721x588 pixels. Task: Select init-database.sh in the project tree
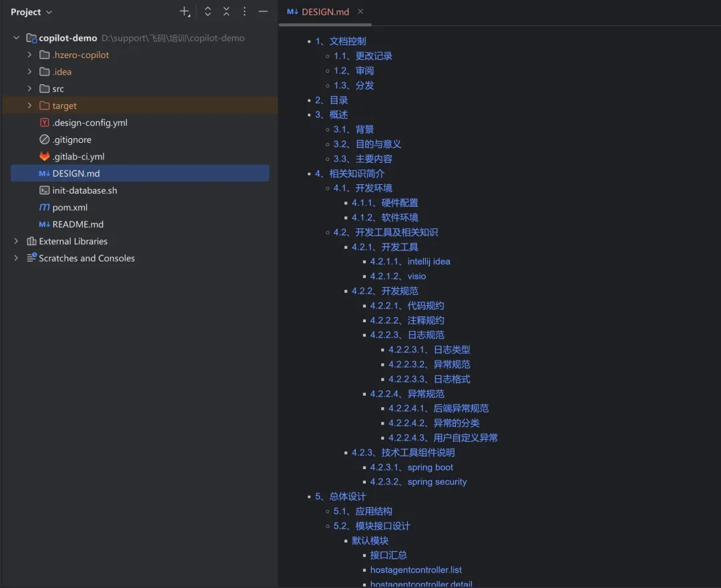pyautogui.click(x=85, y=190)
